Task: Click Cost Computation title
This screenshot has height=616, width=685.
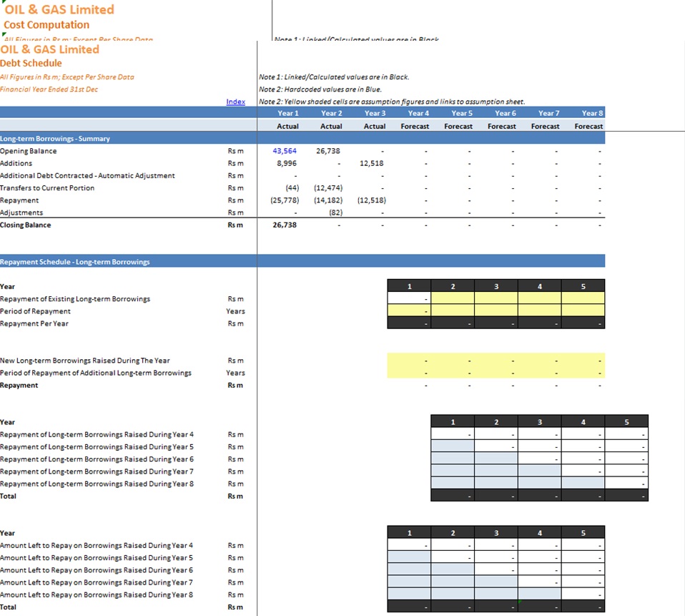Action: tap(46, 25)
